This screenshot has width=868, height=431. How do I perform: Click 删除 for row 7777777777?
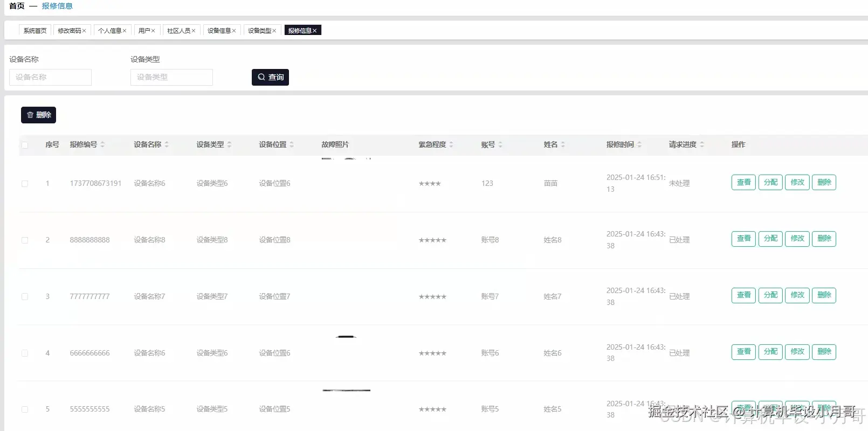click(824, 295)
